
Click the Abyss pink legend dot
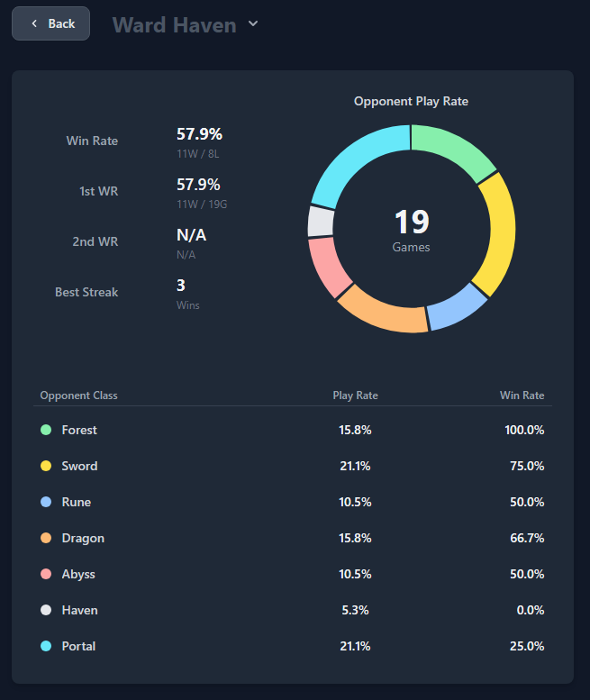pos(46,574)
